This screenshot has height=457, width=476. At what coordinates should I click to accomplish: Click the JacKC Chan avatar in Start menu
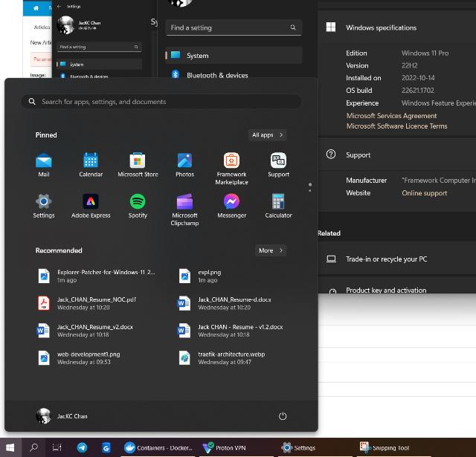(43, 415)
